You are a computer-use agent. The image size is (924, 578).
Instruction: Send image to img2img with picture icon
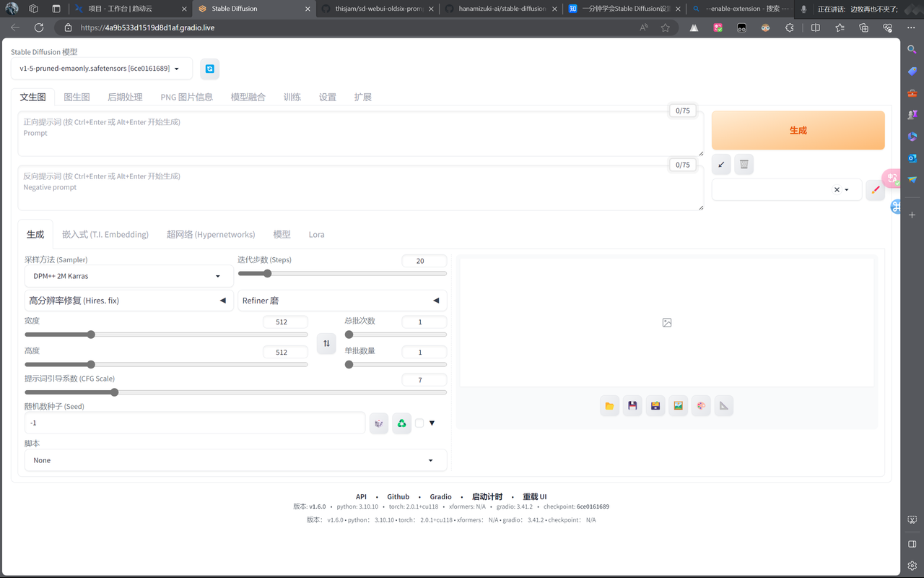[678, 406]
